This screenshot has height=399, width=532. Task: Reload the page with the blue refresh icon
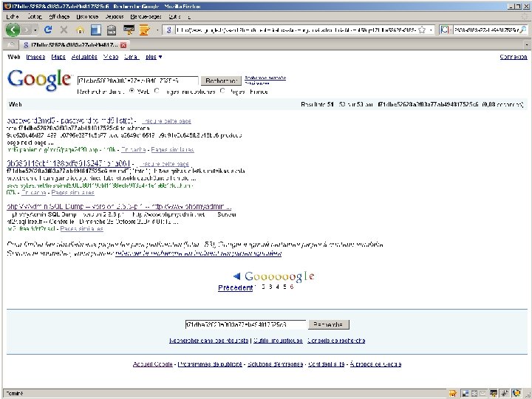point(48,30)
